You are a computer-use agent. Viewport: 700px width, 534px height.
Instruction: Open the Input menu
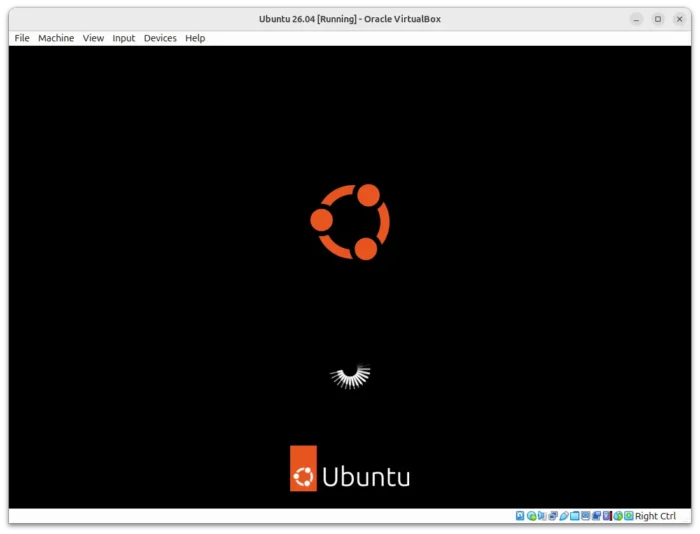123,38
